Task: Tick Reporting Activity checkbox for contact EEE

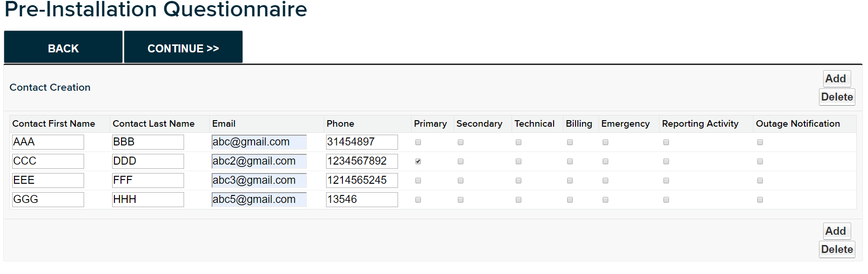Action: 666,180
